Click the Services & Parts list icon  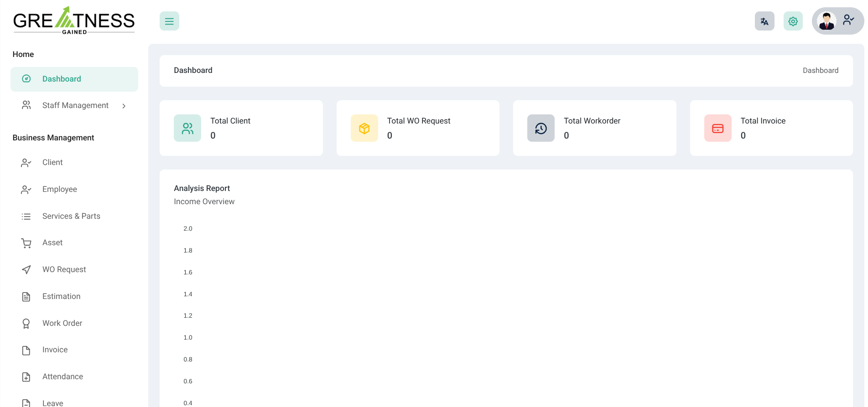point(26,216)
